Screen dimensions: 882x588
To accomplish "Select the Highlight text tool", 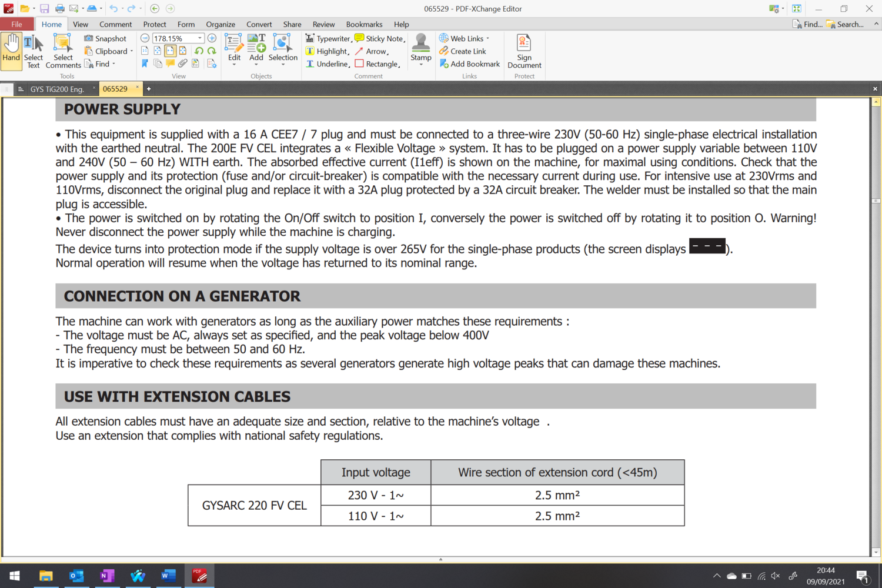I will [327, 51].
